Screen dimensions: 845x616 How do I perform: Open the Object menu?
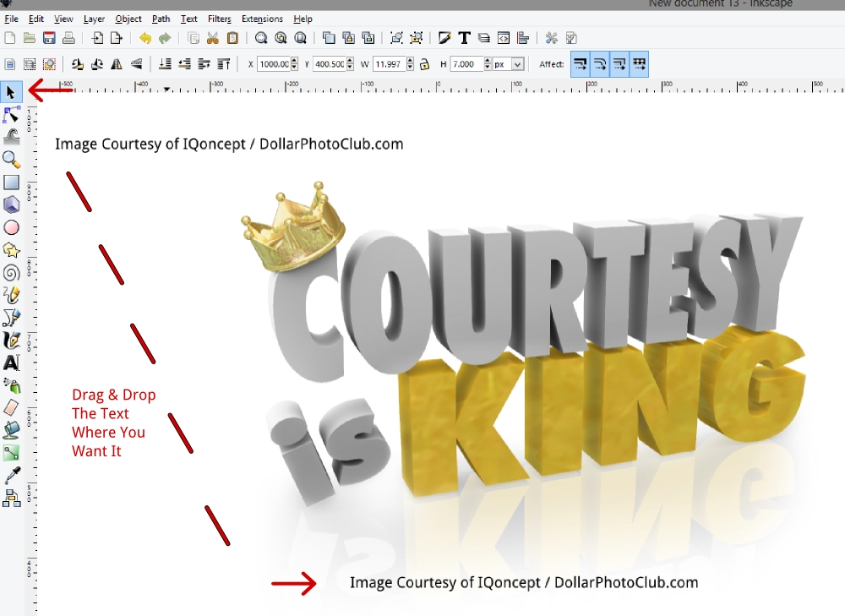[128, 19]
